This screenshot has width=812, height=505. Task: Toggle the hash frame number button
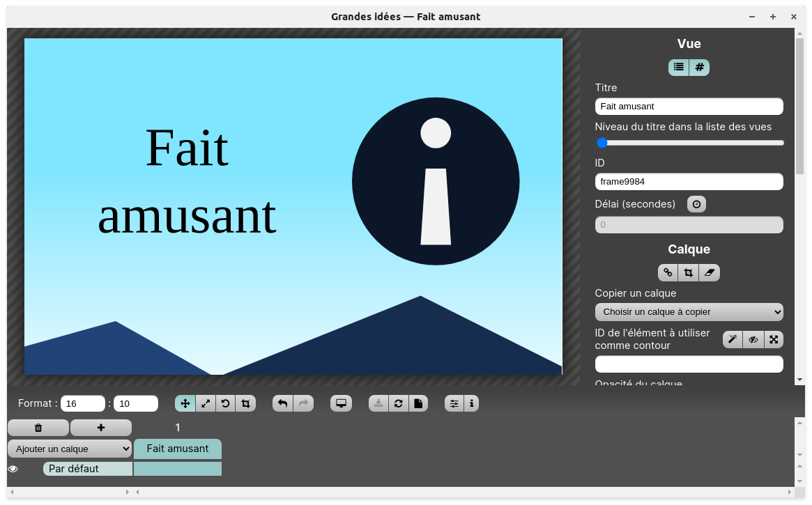699,67
